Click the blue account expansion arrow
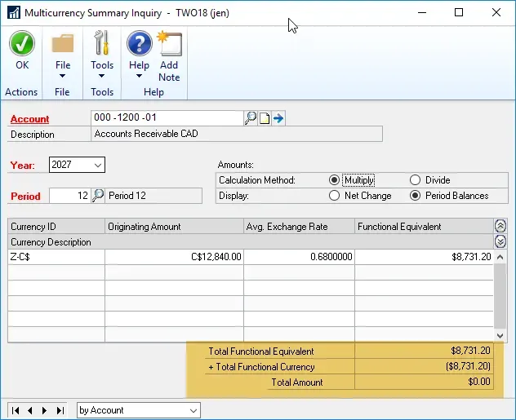 click(278, 118)
